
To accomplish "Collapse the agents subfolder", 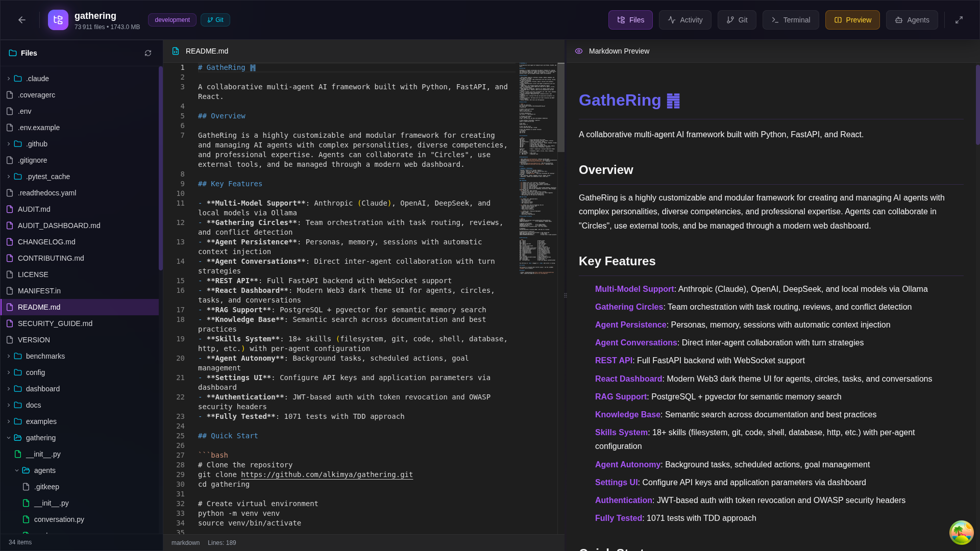I will (x=17, y=470).
